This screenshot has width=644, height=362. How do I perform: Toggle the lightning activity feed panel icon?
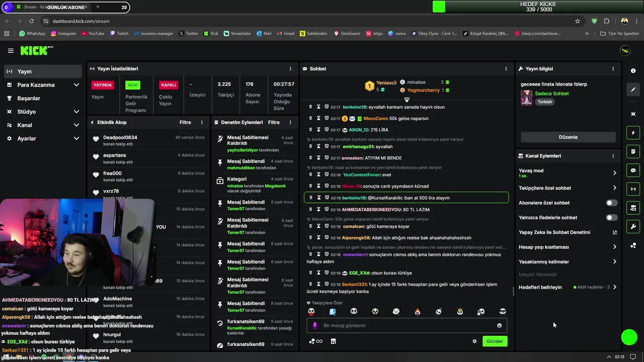pos(633,133)
